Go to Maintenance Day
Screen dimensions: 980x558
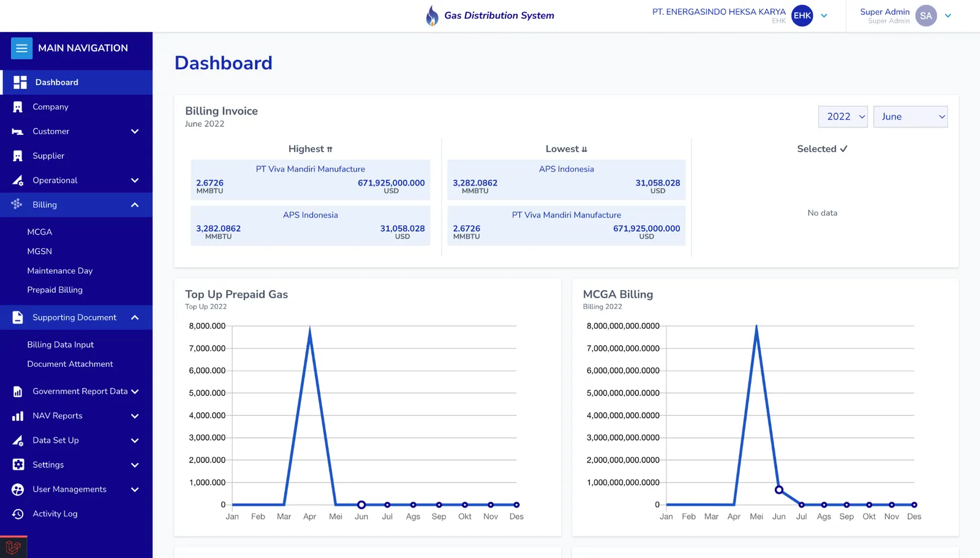pos(60,271)
